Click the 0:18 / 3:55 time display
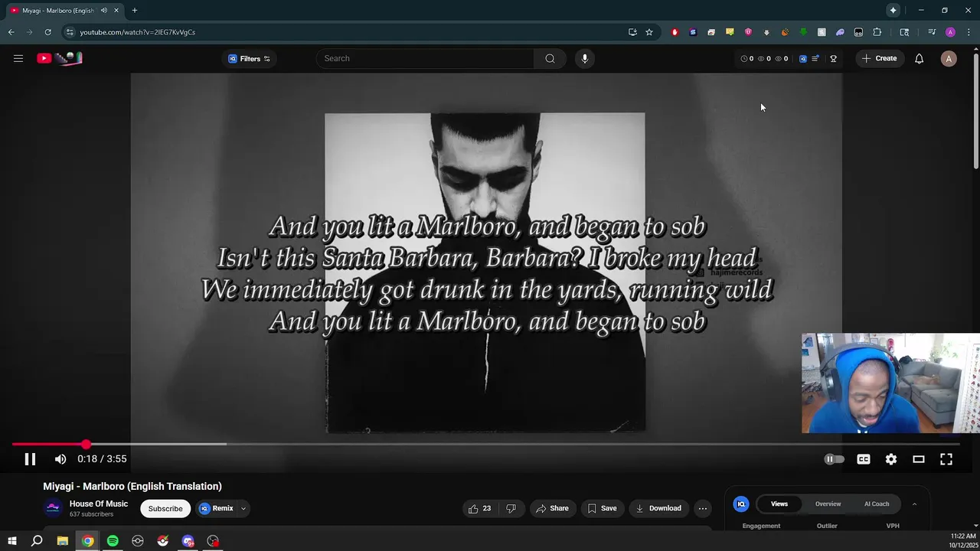Screen dimensions: 980x551 (x=102, y=459)
